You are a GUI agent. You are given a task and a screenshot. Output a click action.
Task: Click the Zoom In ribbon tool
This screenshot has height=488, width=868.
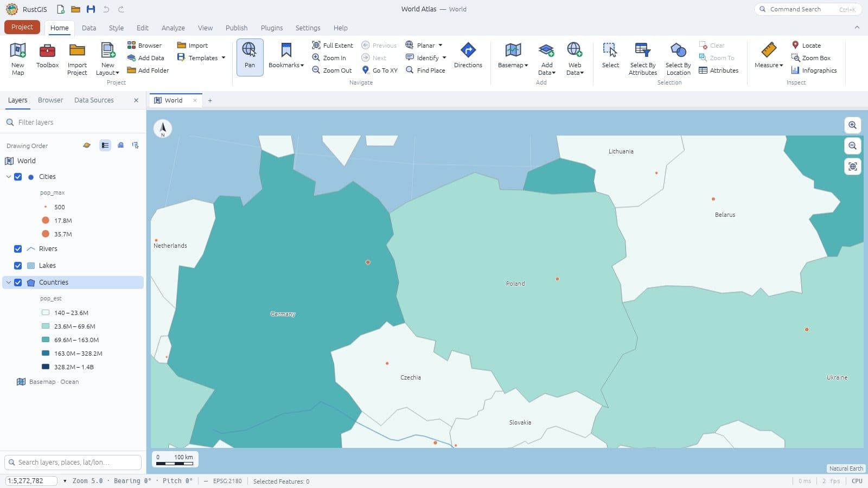[x=329, y=58]
